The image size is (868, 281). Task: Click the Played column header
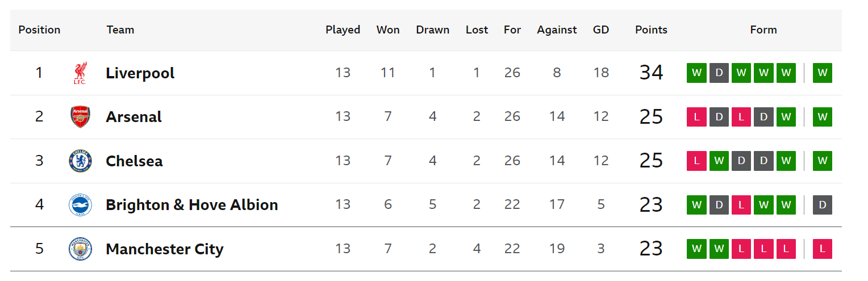coord(343,30)
